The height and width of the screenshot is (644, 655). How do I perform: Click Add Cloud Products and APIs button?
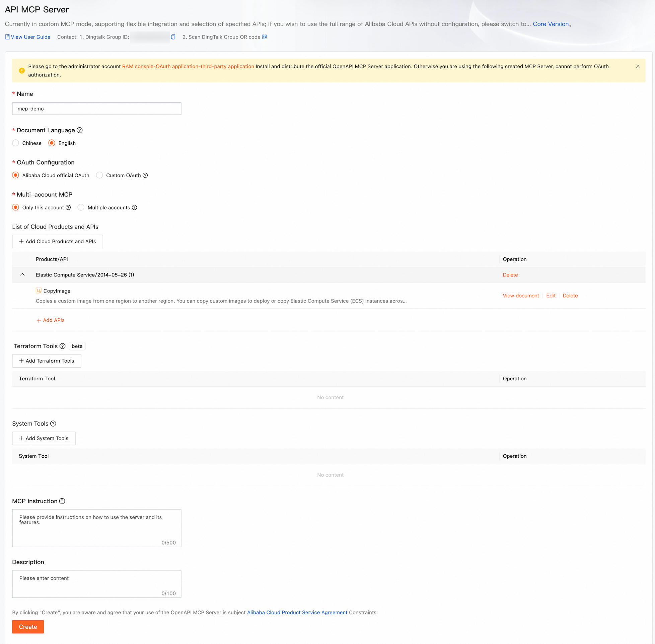(x=58, y=242)
